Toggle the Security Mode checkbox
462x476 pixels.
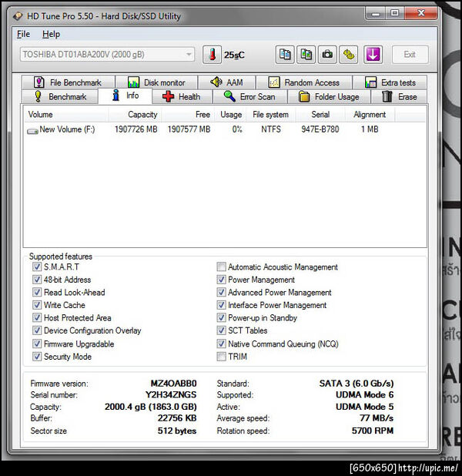37,357
